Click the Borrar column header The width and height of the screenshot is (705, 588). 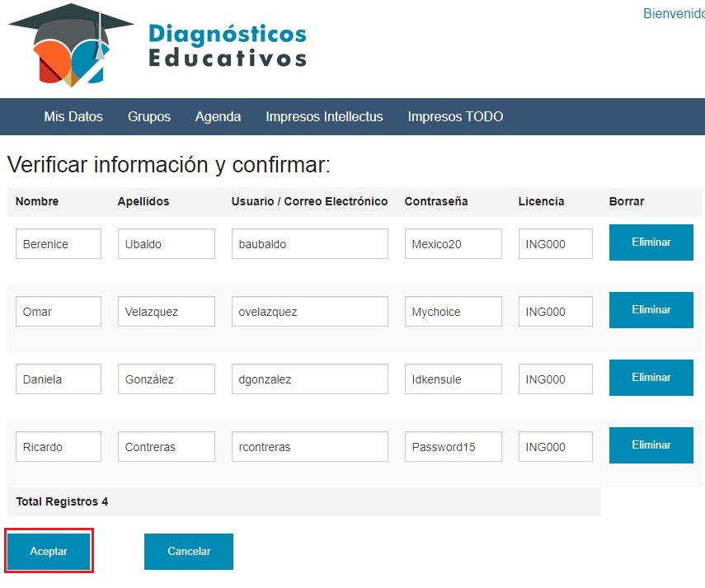(627, 201)
